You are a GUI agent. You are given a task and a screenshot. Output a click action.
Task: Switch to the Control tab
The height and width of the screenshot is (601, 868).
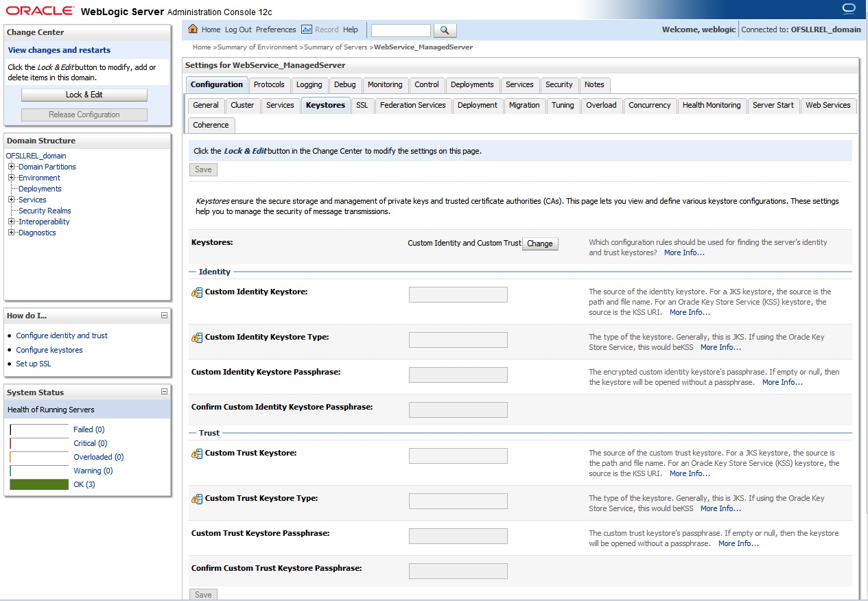(x=427, y=85)
